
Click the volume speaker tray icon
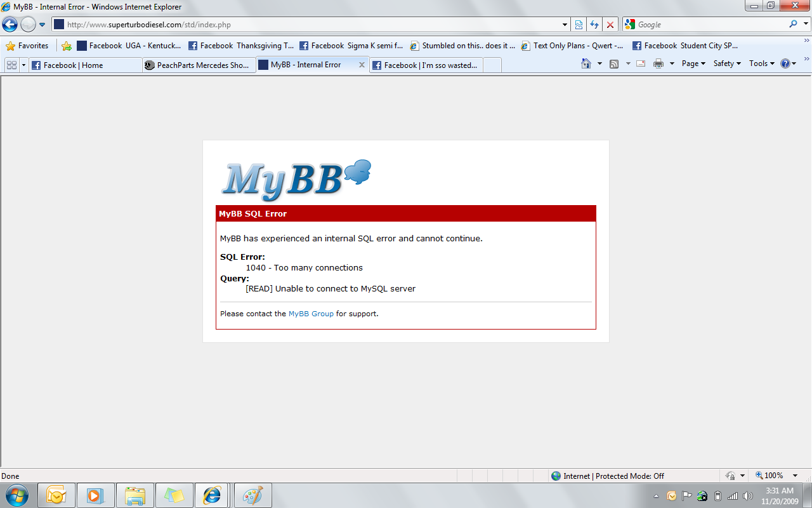pos(749,496)
